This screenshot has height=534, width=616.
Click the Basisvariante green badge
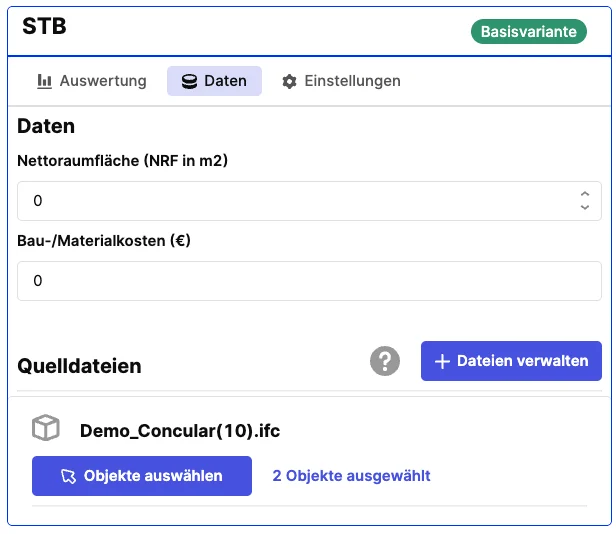529,32
